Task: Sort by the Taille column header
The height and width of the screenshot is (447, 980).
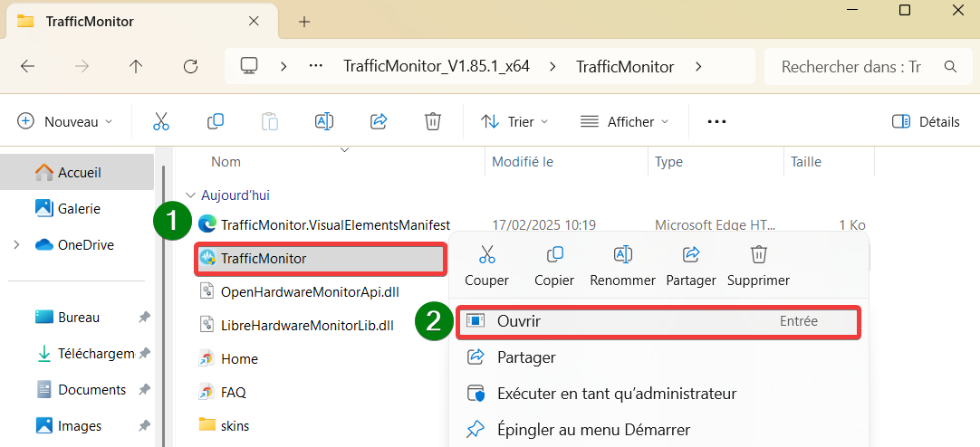Action: pyautogui.click(x=805, y=162)
